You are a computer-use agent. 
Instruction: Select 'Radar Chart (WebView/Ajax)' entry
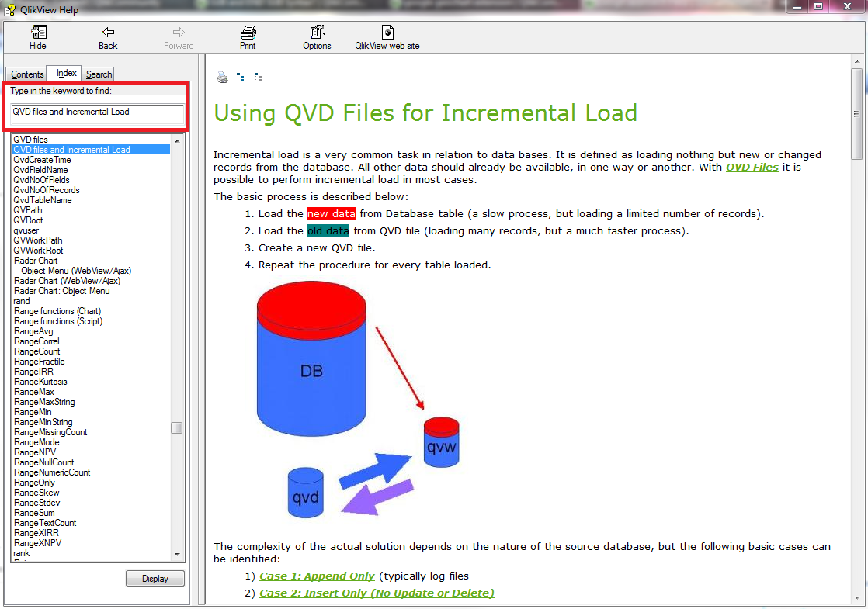67,280
